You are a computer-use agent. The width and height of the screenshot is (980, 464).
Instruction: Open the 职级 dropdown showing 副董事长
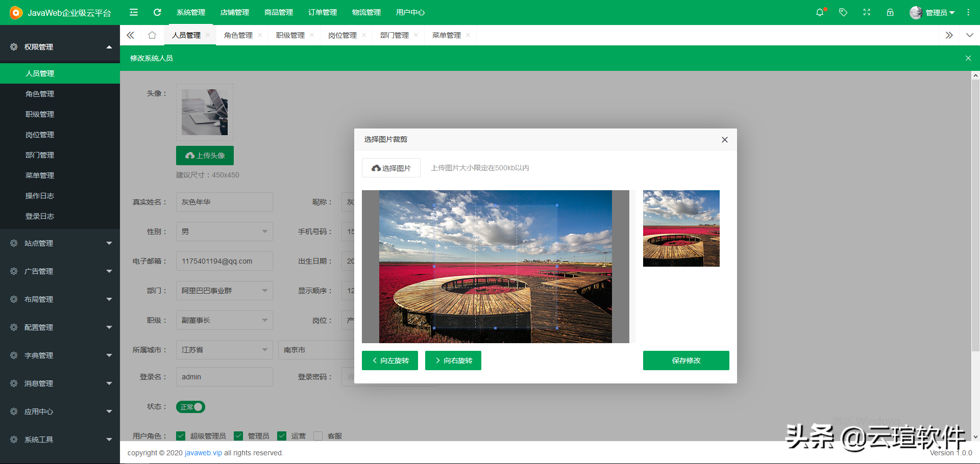(225, 320)
